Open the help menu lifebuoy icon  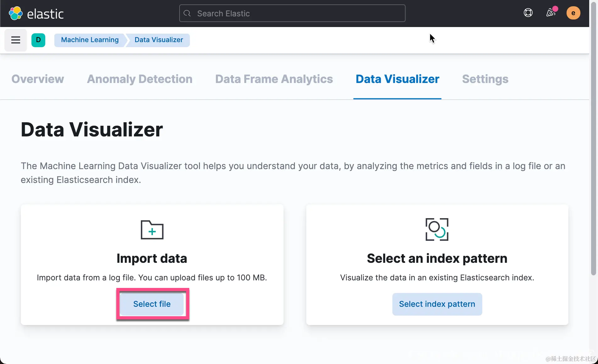tap(528, 13)
